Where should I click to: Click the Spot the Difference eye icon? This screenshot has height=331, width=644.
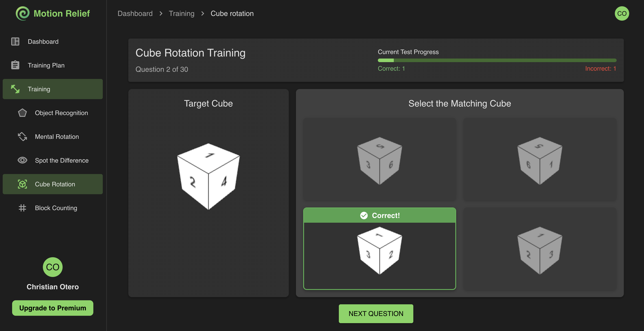[22, 160]
